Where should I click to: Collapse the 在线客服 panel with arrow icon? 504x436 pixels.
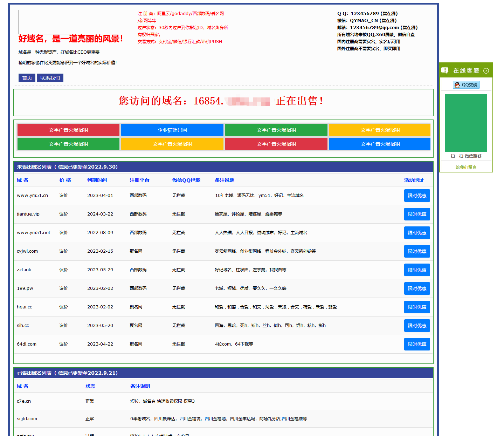[x=486, y=71]
